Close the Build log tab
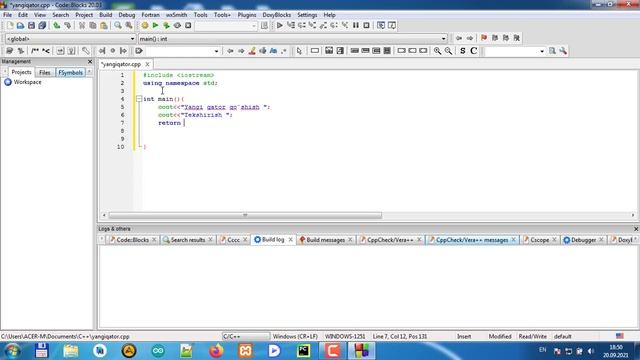 (291, 240)
